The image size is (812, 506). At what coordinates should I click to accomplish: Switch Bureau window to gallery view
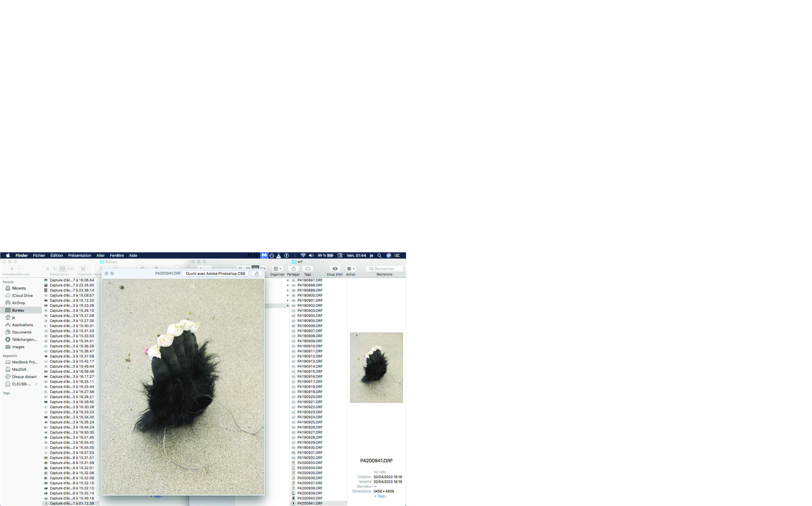[70, 269]
